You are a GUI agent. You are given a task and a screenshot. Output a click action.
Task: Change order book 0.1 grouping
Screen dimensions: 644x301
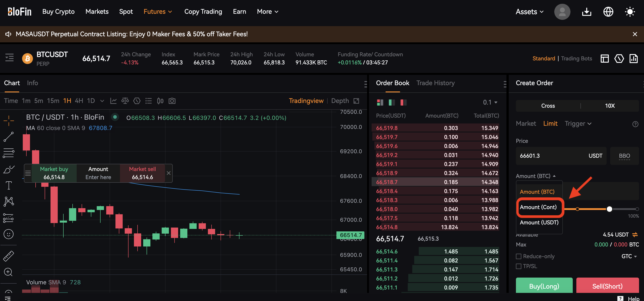coord(490,103)
